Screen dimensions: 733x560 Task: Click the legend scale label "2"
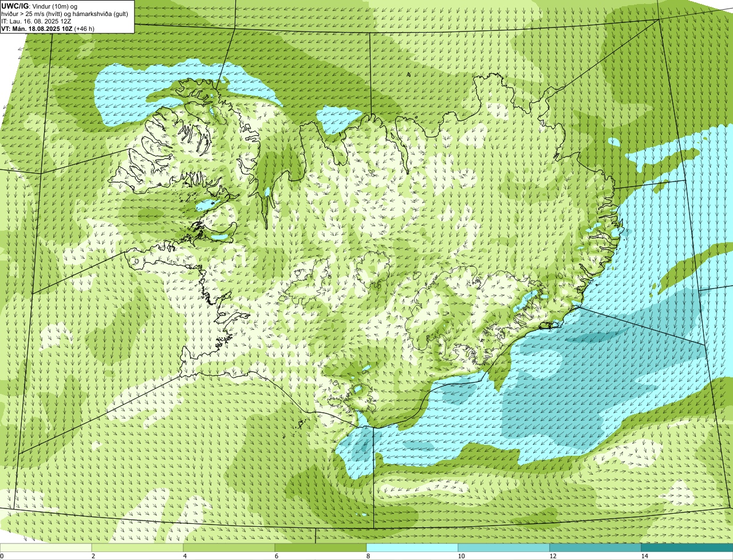point(93,556)
